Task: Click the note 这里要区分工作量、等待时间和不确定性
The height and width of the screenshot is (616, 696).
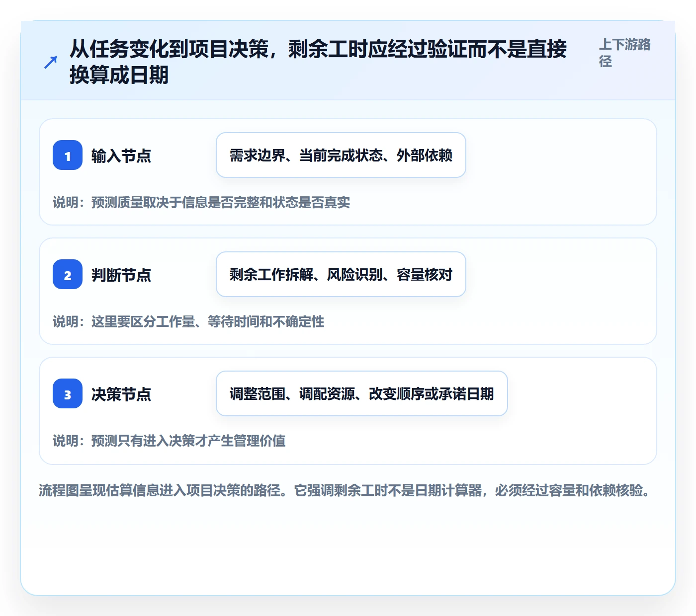Action: pyautogui.click(x=188, y=321)
